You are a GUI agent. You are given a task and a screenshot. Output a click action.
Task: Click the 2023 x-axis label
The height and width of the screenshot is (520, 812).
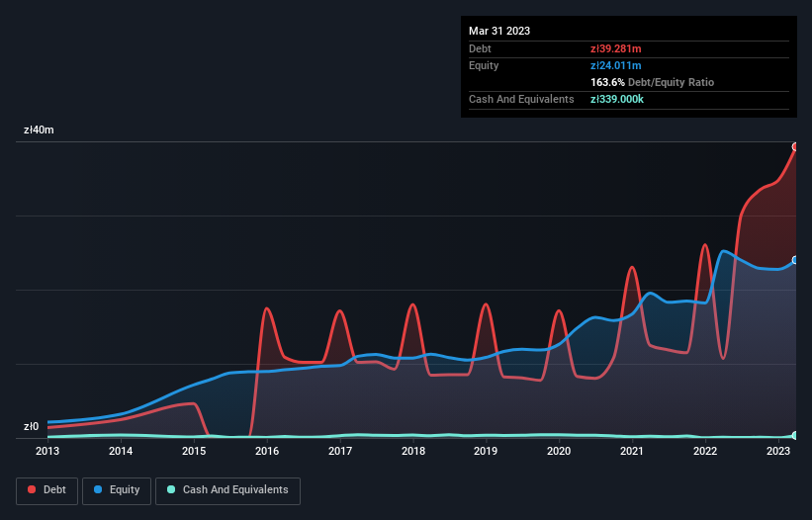777,451
